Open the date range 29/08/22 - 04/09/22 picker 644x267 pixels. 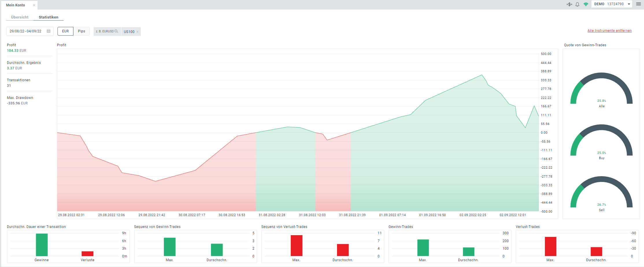30,31
